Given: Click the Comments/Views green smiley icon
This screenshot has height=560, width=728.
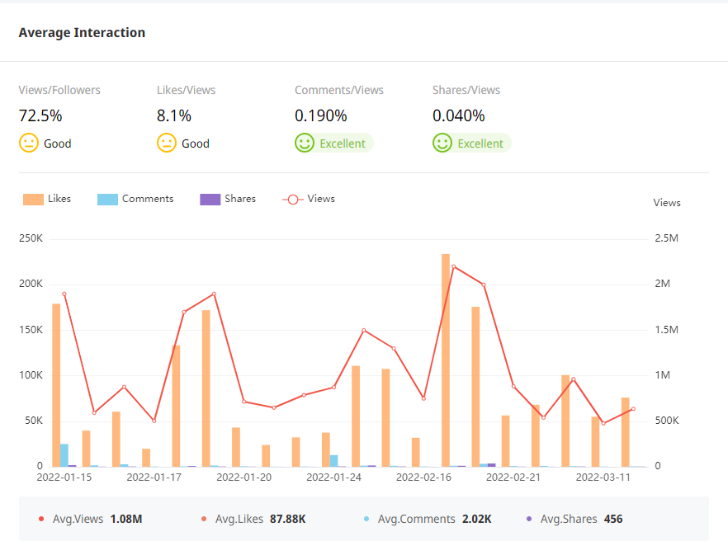Looking at the screenshot, I should pos(305,143).
